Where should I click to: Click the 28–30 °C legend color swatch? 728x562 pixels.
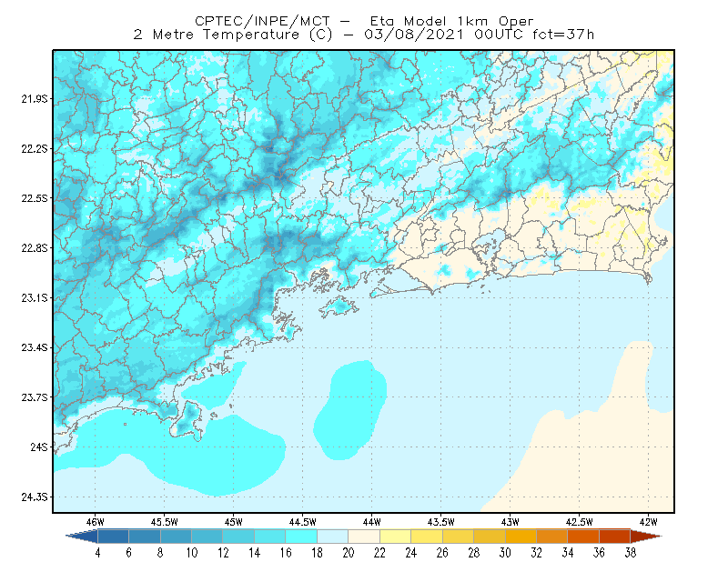(490, 537)
